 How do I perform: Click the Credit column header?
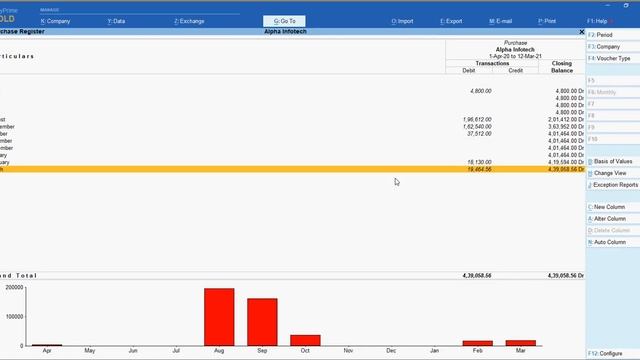[516, 71]
